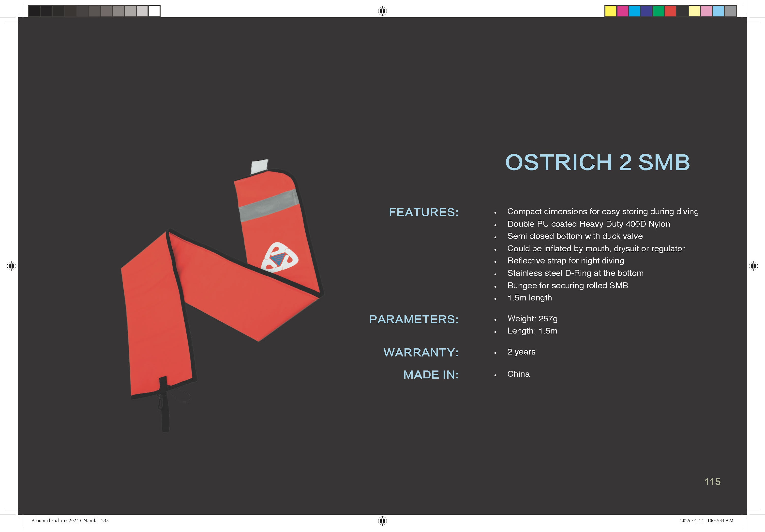Pick the green swatch in the color bar
The image size is (765, 532).
tap(658, 11)
